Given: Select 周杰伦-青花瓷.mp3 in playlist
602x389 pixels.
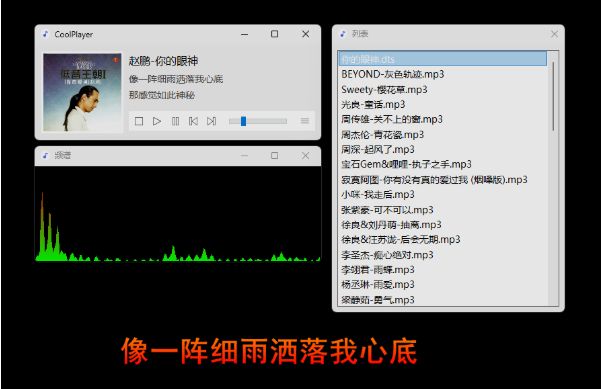Looking at the screenshot, I should pyautogui.click(x=443, y=134).
